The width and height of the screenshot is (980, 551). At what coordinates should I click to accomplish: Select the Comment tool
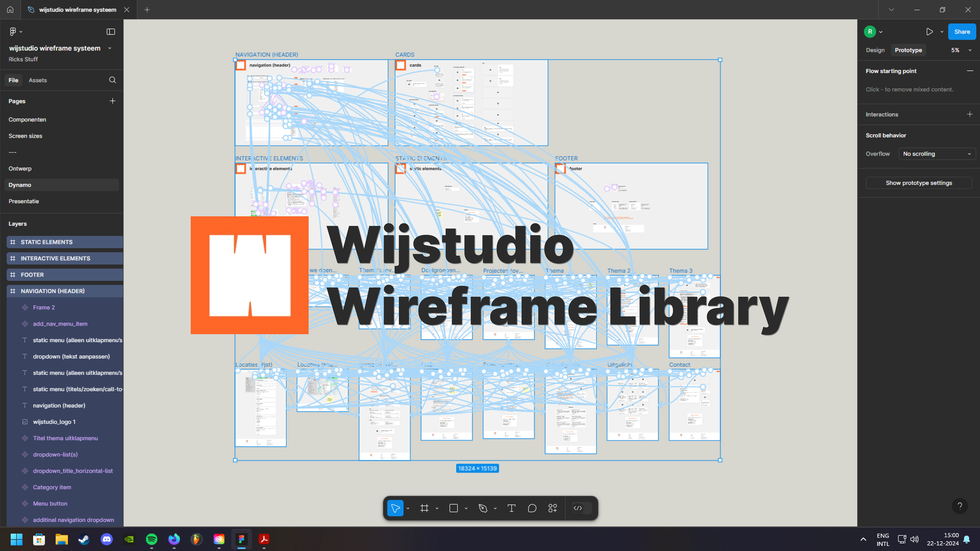pyautogui.click(x=532, y=508)
